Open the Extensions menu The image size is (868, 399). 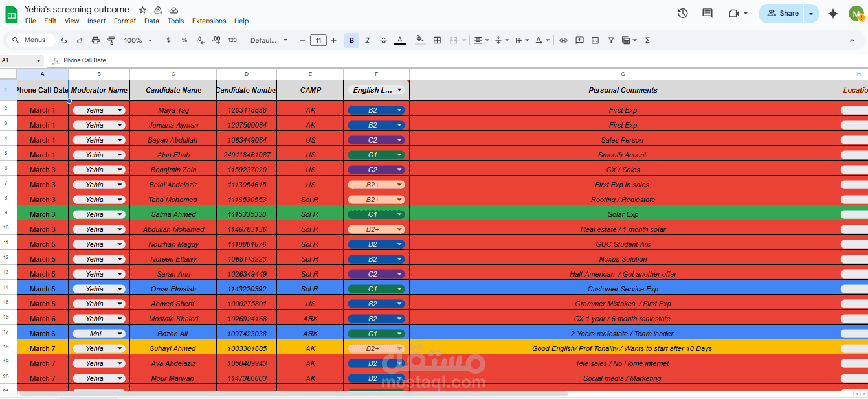[x=209, y=21]
